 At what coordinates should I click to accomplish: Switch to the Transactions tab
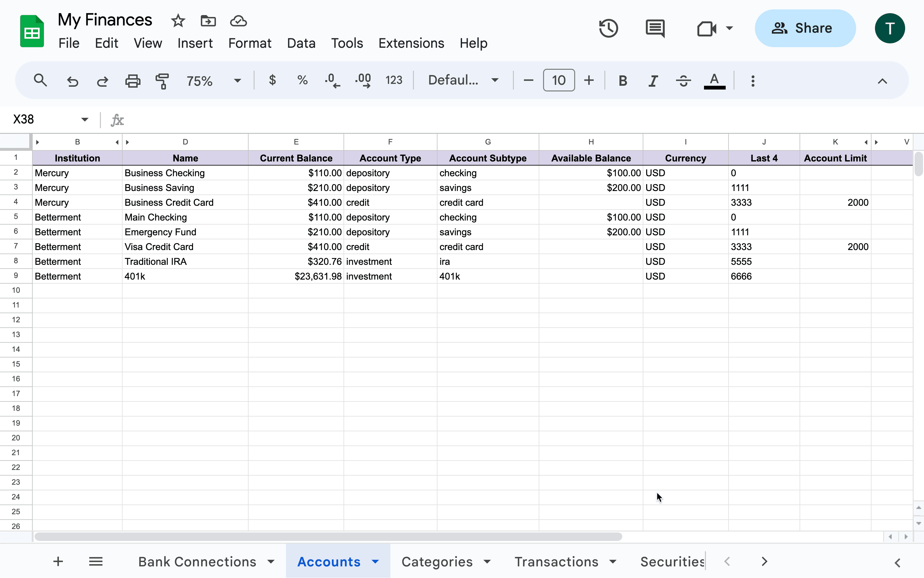[557, 561]
